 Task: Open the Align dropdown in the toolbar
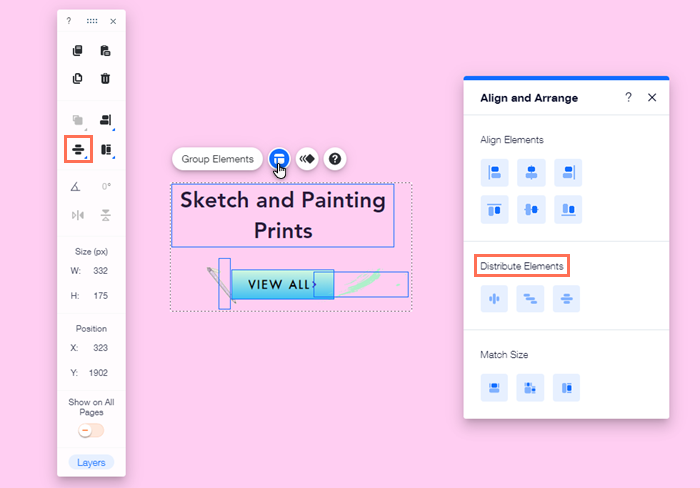pyautogui.click(x=105, y=120)
